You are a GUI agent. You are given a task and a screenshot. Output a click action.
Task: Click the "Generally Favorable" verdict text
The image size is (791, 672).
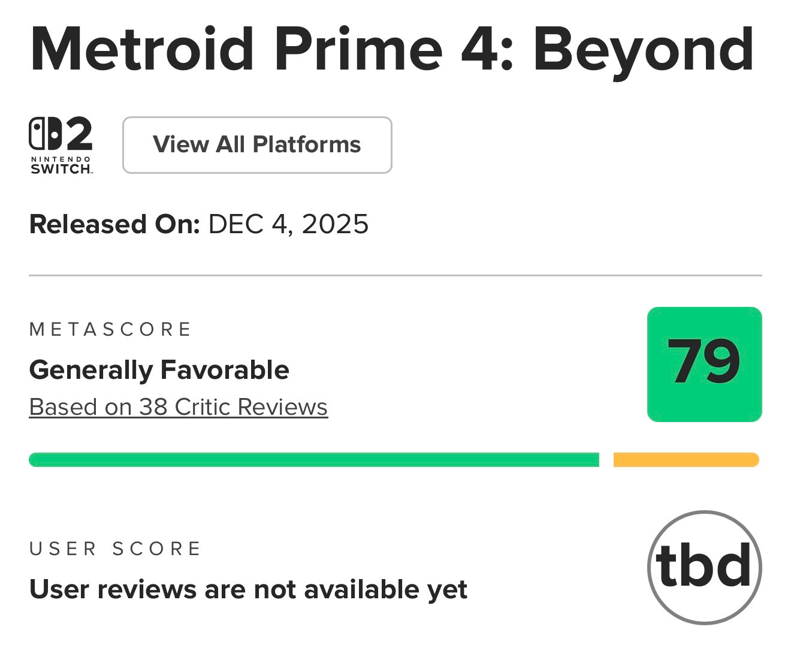tap(159, 370)
